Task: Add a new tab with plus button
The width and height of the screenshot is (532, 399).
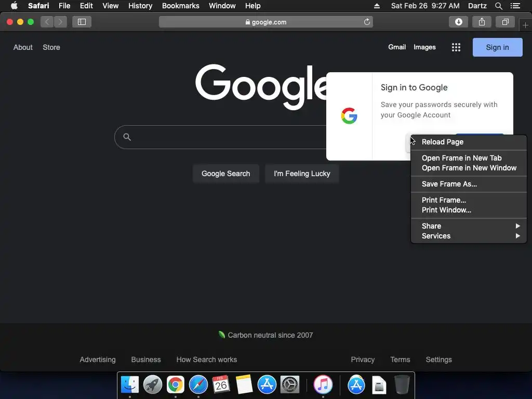Action: [525, 25]
